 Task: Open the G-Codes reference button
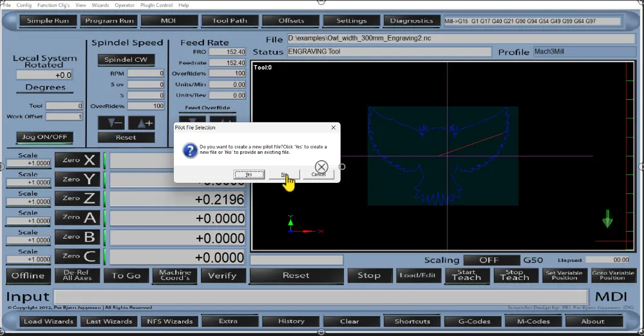pyautogui.click(x=473, y=321)
